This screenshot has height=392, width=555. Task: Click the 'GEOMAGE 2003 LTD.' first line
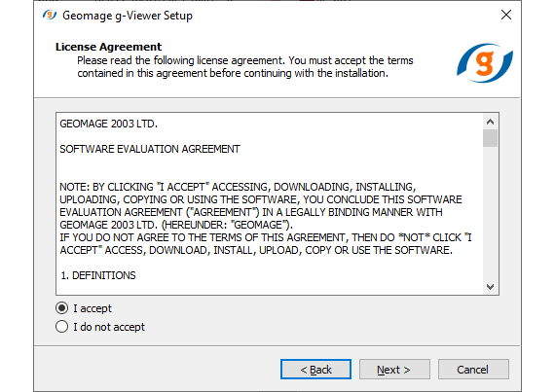click(109, 125)
